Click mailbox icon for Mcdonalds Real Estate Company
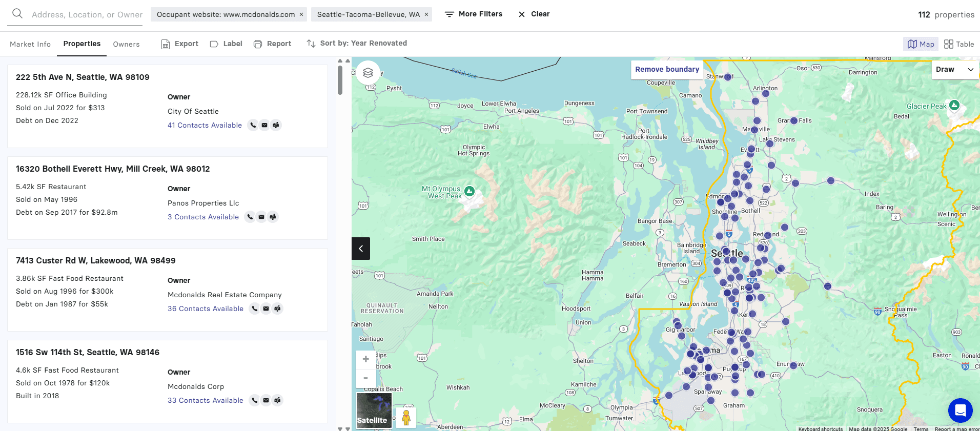The width and height of the screenshot is (980, 431). tap(277, 309)
